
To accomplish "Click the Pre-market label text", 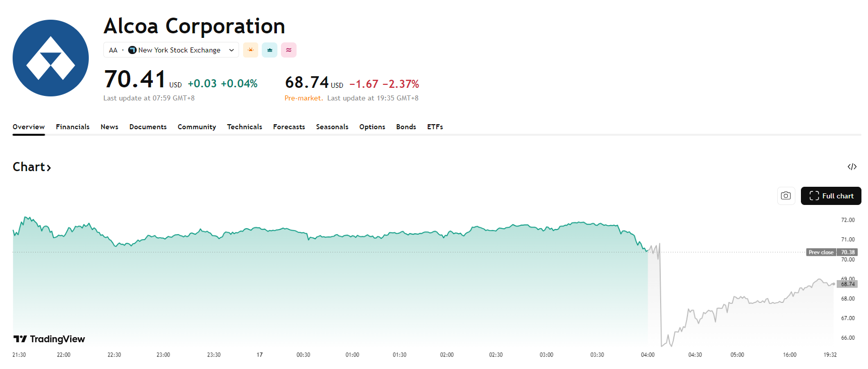I will [x=303, y=98].
